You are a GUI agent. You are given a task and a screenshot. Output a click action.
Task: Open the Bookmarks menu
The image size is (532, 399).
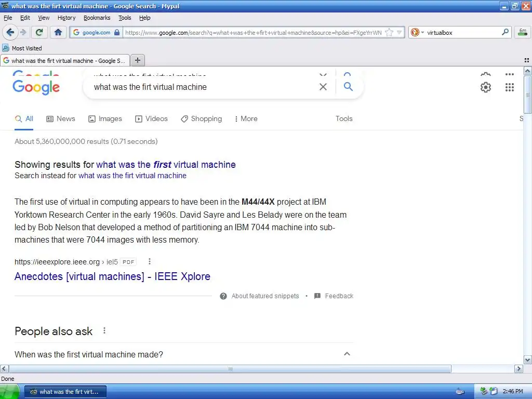[x=97, y=18]
